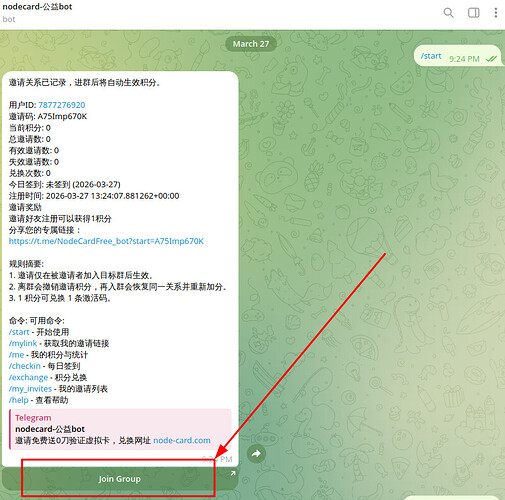Click user ID 7877276920
The image size is (505, 500).
(x=62, y=105)
